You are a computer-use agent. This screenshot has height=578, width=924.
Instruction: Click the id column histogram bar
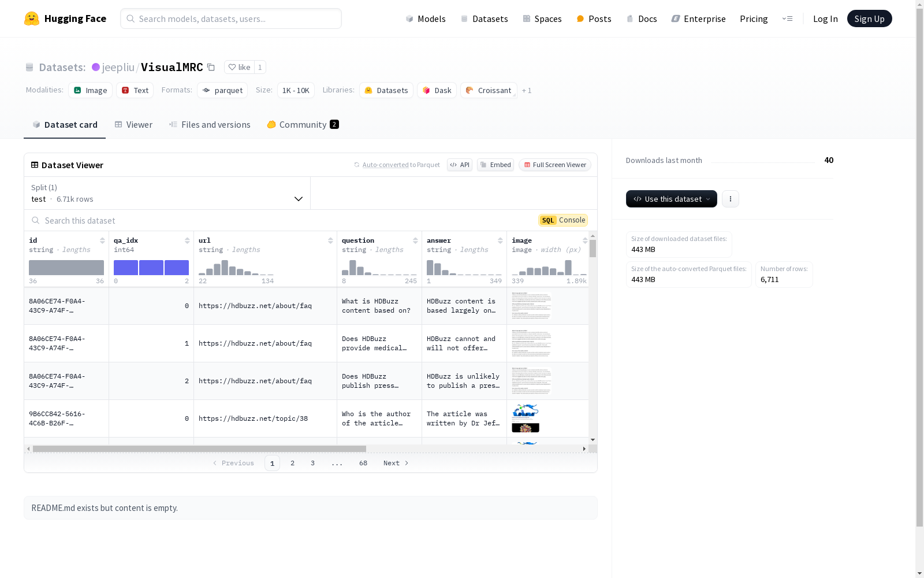point(66,268)
